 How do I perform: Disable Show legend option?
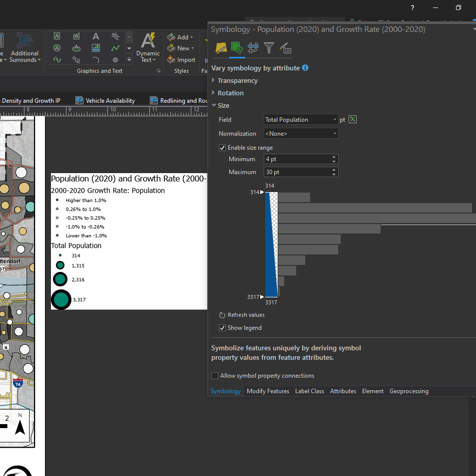(222, 328)
